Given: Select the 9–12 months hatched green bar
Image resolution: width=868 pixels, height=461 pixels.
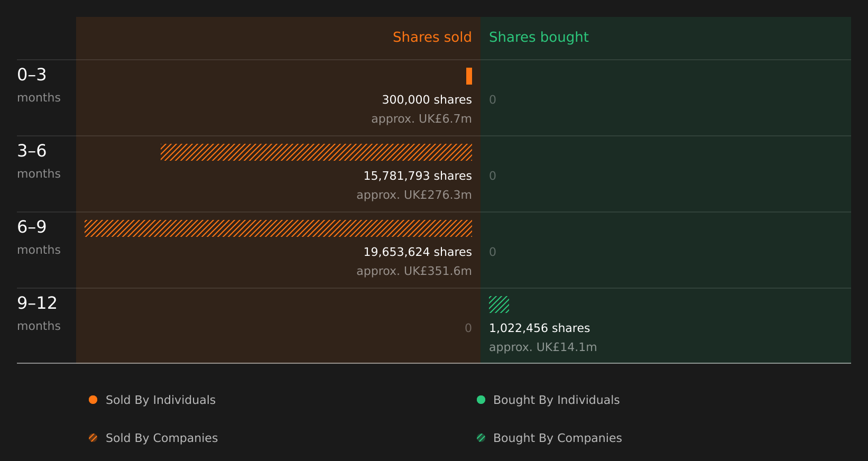Looking at the screenshot, I should click(x=499, y=305).
